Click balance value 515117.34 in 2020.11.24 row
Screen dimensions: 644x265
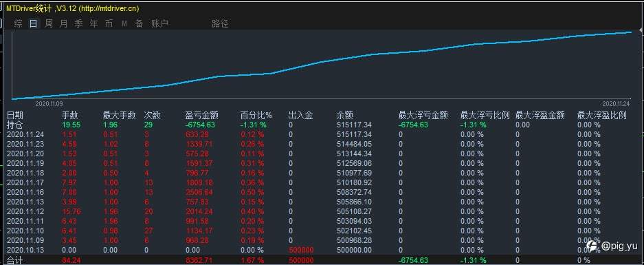tap(354, 134)
